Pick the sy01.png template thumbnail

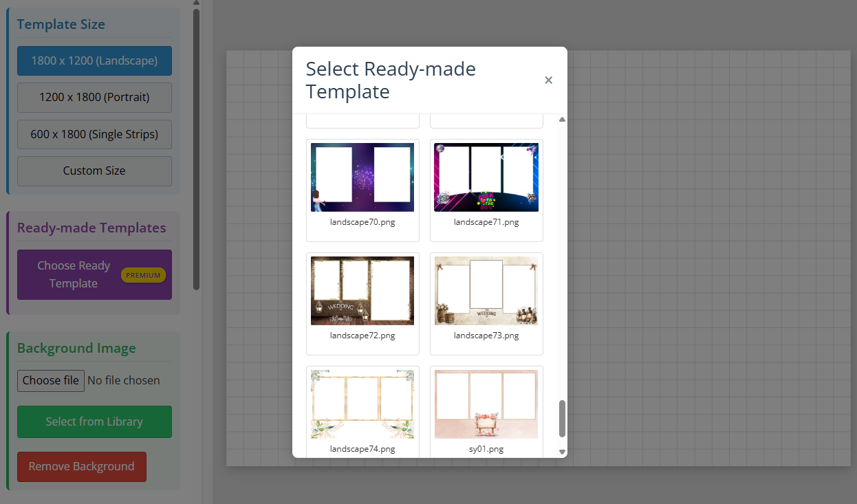click(x=486, y=404)
